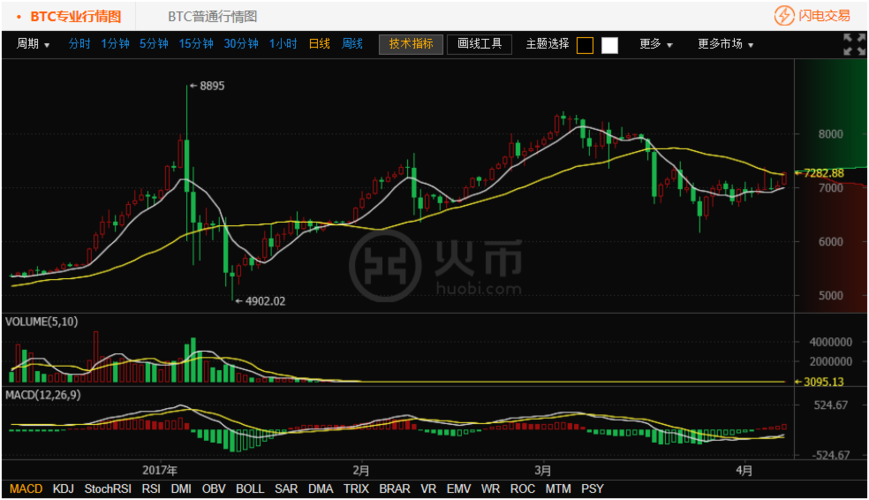Viewport: 869px width, 500px height.
Task: Select the dark theme color swatch
Action: coord(585,45)
